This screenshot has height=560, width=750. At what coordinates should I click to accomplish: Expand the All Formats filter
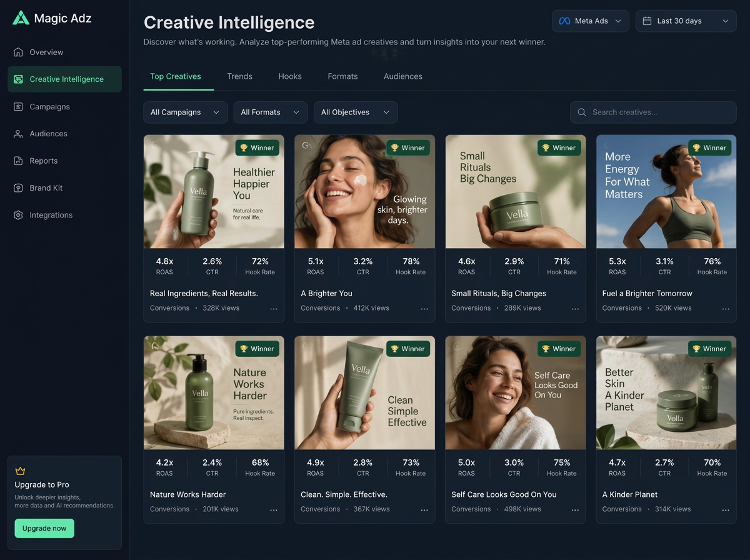tap(271, 112)
